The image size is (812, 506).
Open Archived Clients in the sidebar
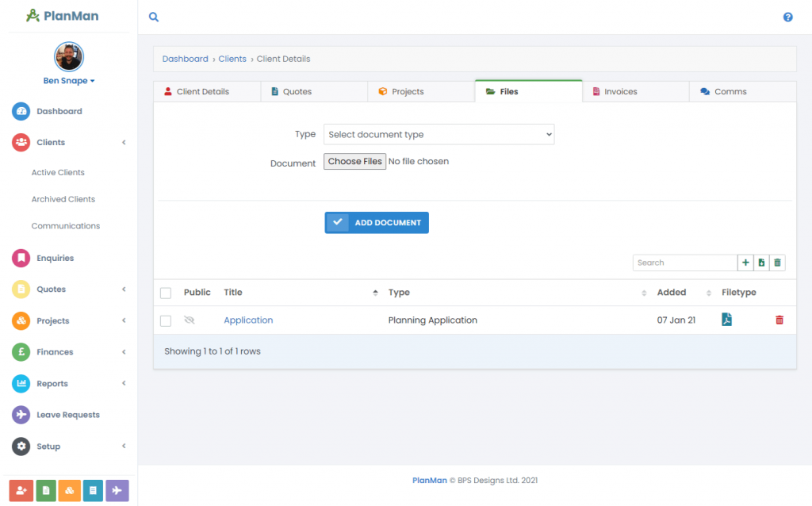click(63, 199)
